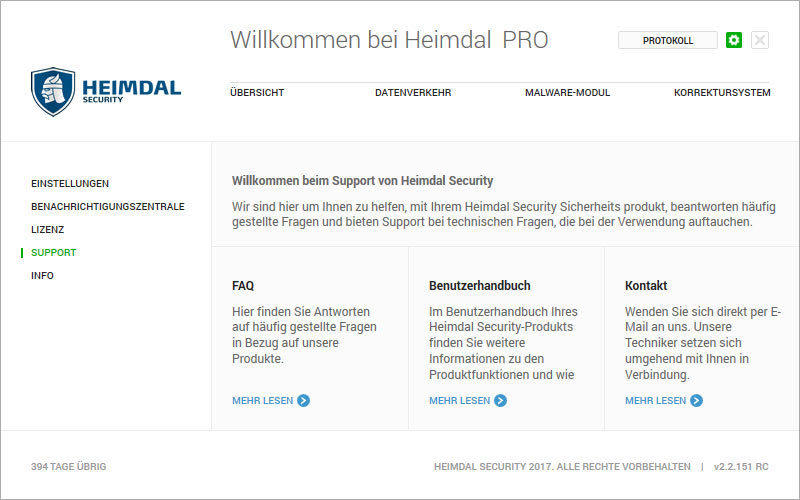Switch to the Übersicht tab
The height and width of the screenshot is (500, 800).
(257, 93)
